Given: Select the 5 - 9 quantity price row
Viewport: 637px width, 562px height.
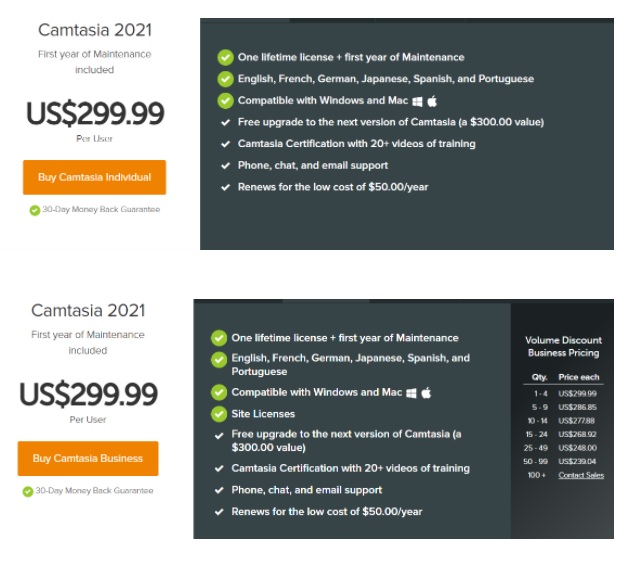Looking at the screenshot, I should click(x=564, y=407).
